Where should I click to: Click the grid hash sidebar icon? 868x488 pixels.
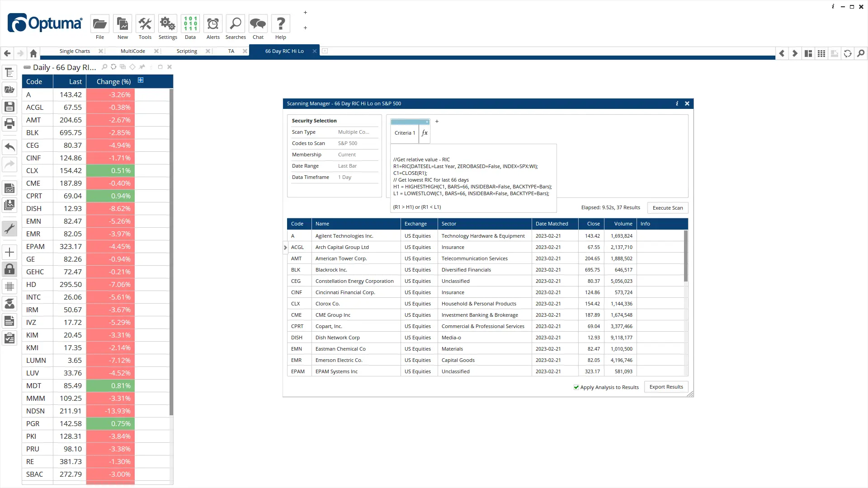coord(9,286)
